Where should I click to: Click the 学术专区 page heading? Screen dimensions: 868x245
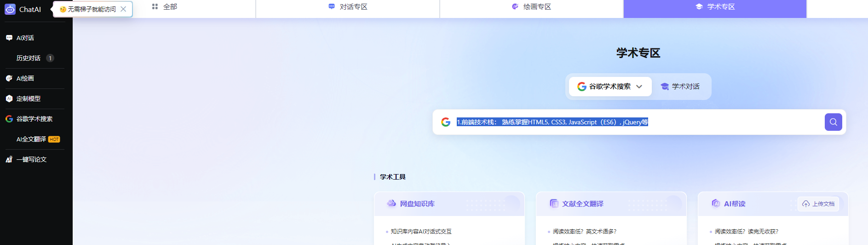[638, 53]
